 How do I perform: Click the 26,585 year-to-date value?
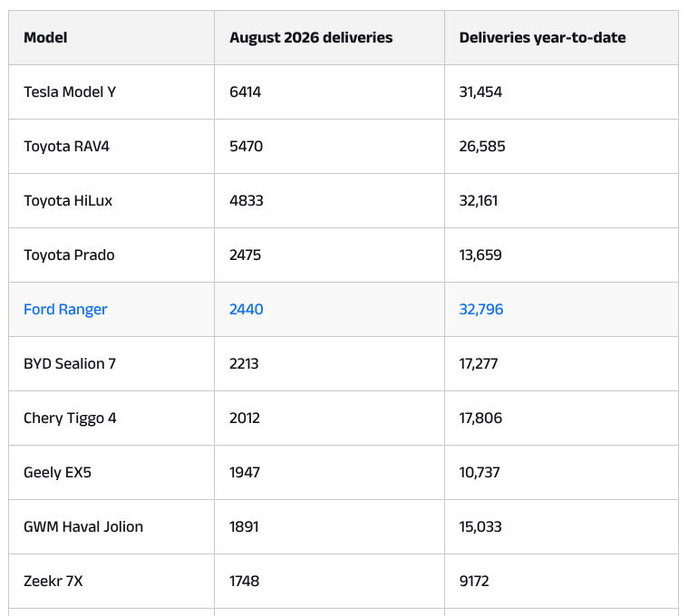482,147
